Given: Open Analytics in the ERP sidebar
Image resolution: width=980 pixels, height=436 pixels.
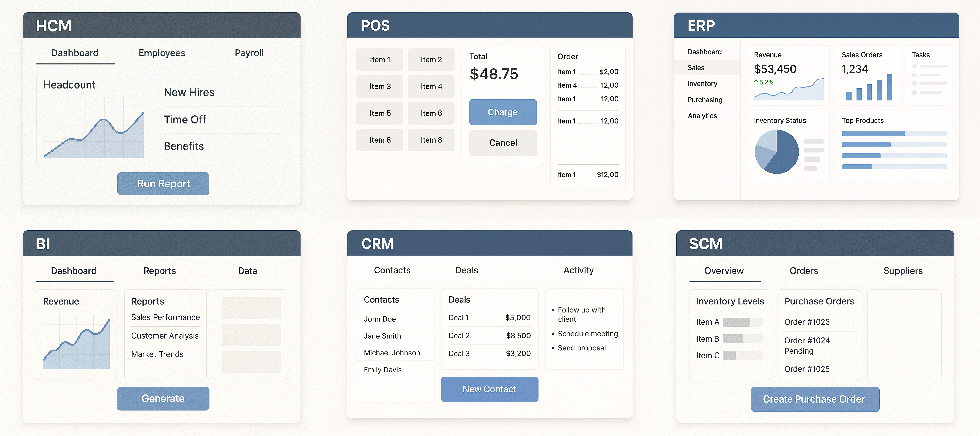Looking at the screenshot, I should click(x=702, y=116).
